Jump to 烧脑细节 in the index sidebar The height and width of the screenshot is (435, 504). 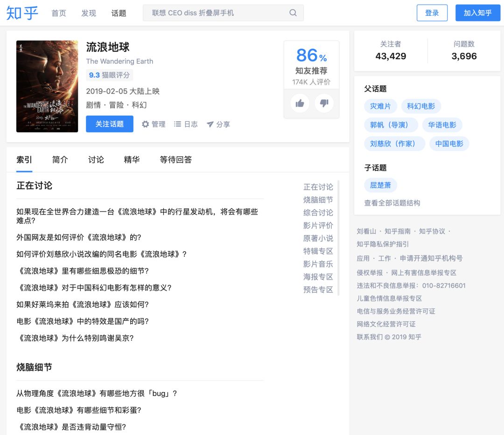[x=318, y=200]
